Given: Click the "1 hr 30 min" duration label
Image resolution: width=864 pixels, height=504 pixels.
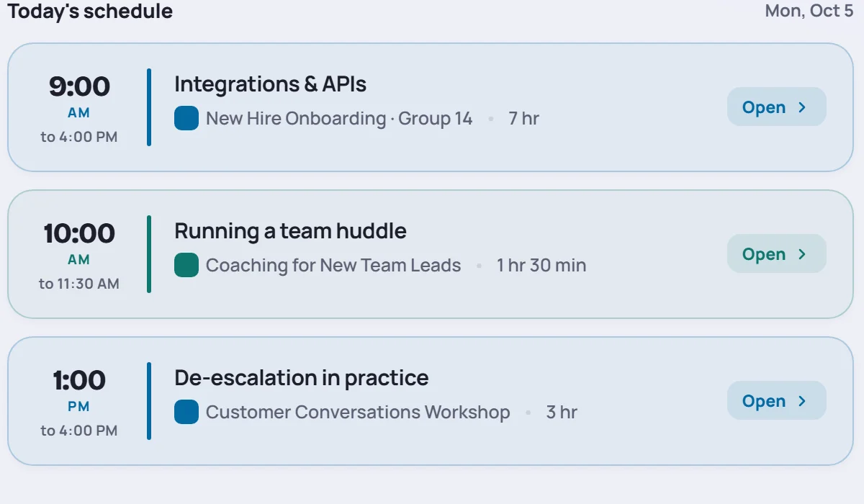Looking at the screenshot, I should pyautogui.click(x=541, y=265).
